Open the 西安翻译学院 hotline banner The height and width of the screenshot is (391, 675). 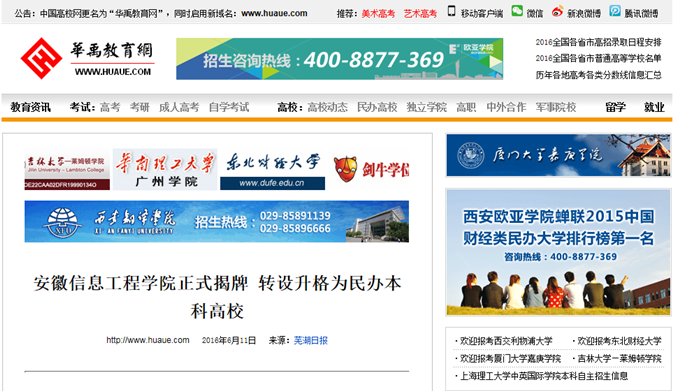(217, 221)
